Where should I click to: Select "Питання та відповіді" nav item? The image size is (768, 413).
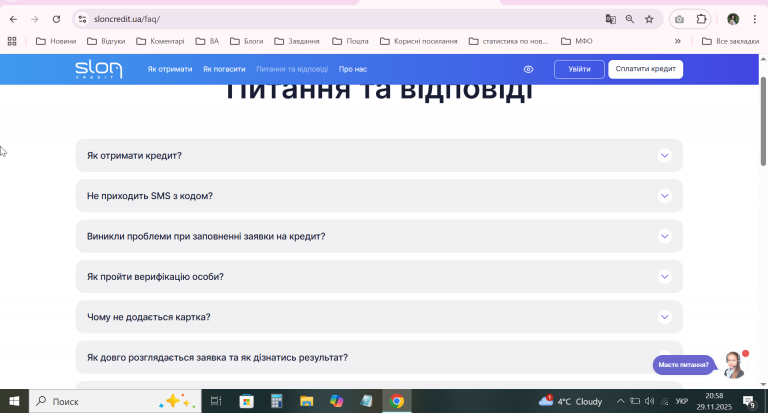(x=292, y=69)
